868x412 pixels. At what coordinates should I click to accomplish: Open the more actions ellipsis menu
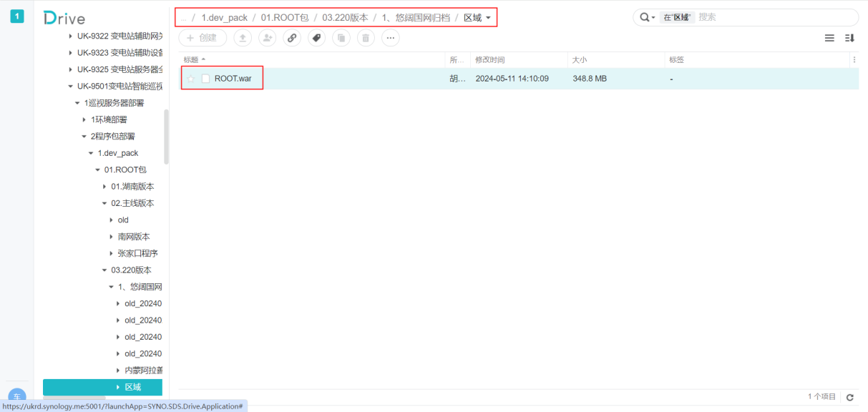[x=391, y=38]
